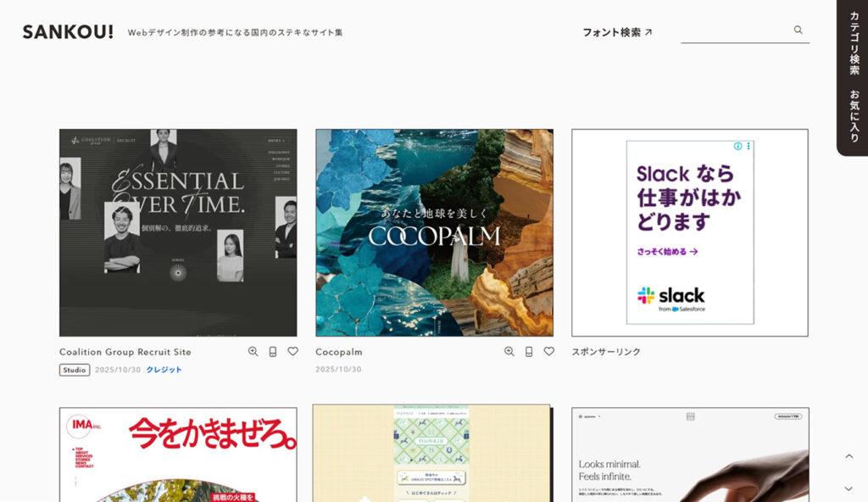Image resolution: width=868 pixels, height=502 pixels.
Task: Focus the search text field in header
Action: (x=734, y=31)
